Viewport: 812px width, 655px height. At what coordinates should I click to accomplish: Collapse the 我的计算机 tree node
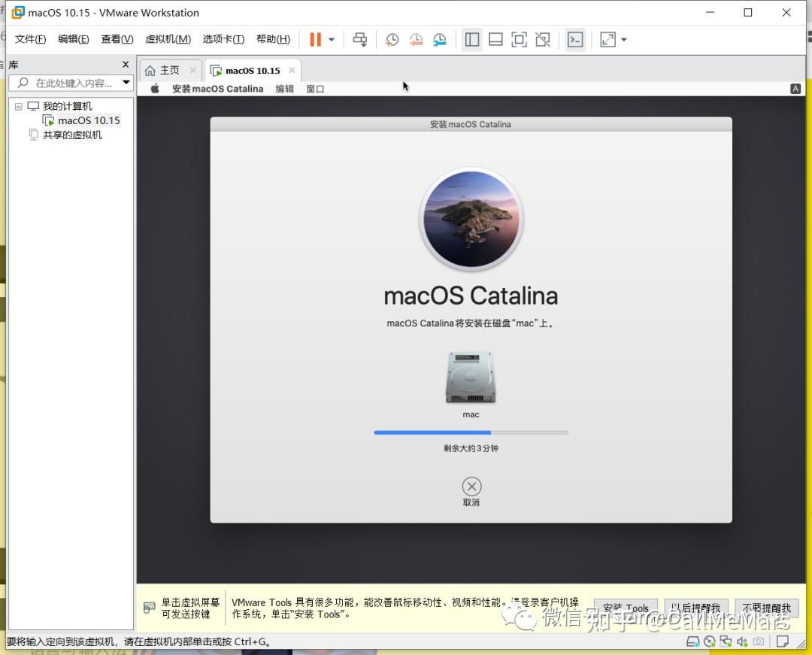tap(19, 106)
